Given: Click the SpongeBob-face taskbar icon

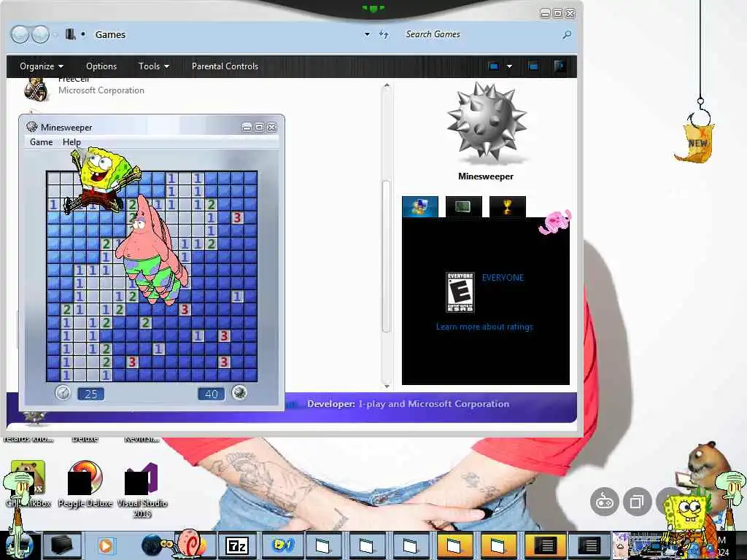Looking at the screenshot, I should tap(282, 545).
